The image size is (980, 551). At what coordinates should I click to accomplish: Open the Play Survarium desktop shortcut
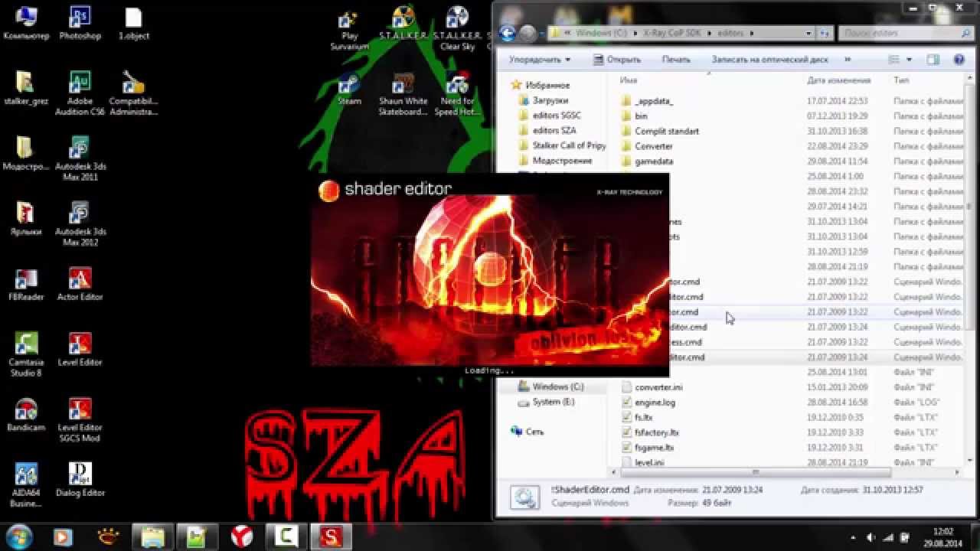coord(349,28)
